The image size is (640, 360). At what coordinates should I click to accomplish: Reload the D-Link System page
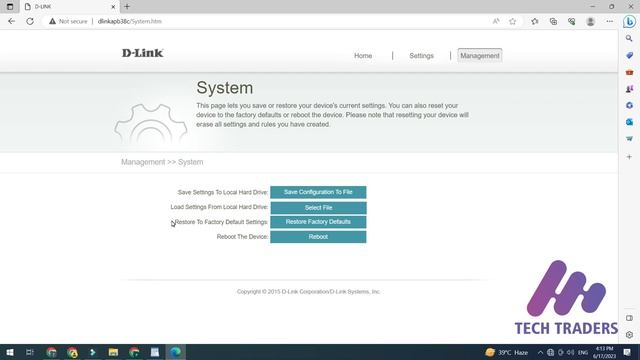pos(30,21)
